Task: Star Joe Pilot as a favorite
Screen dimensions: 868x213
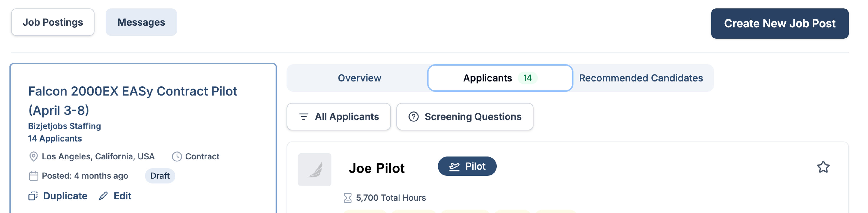Action: coord(823,167)
